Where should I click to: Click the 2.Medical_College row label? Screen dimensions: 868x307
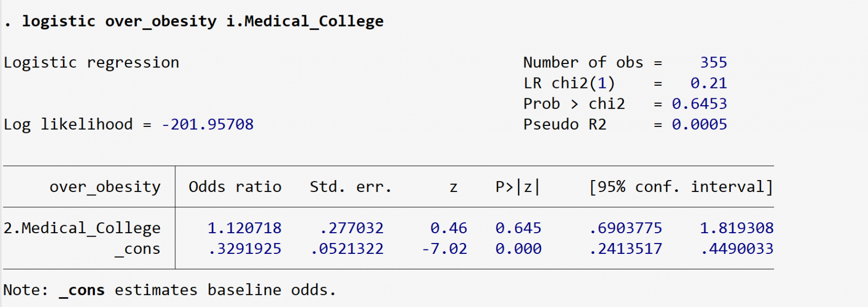[x=82, y=228]
